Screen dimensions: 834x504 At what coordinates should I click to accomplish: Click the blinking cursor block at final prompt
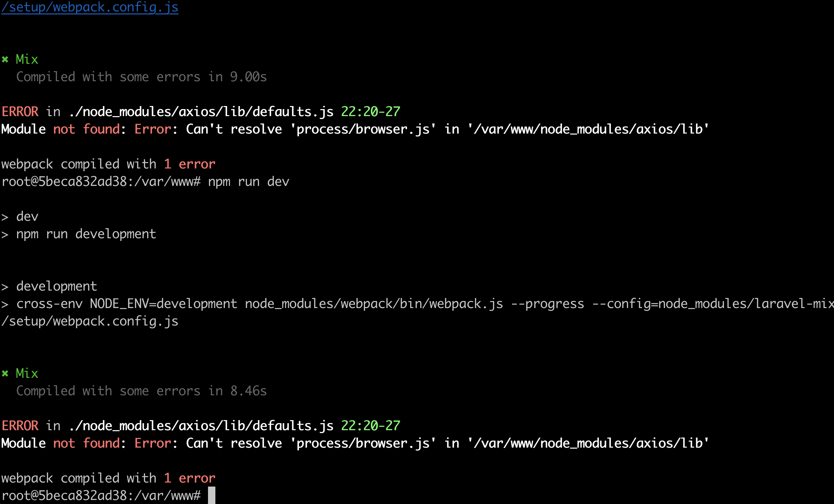(212, 496)
